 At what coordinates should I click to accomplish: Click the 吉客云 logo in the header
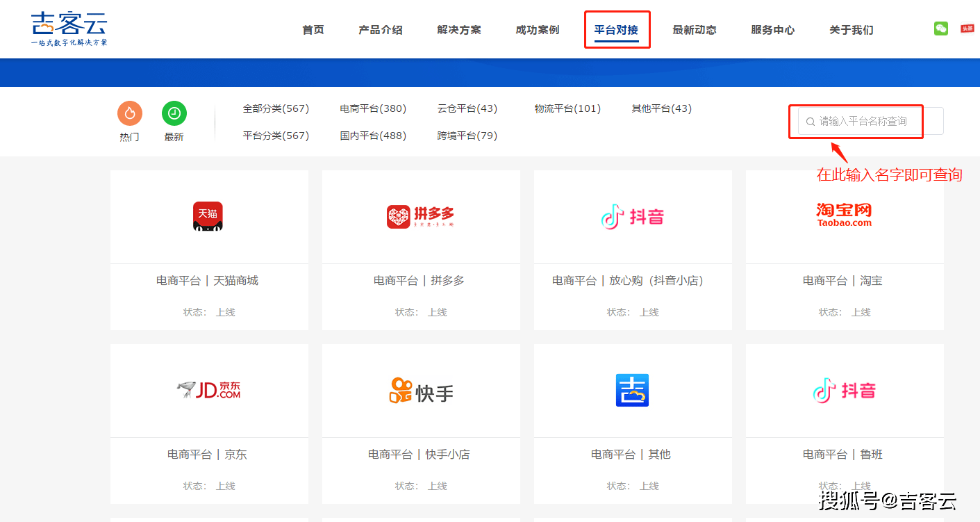(x=69, y=29)
